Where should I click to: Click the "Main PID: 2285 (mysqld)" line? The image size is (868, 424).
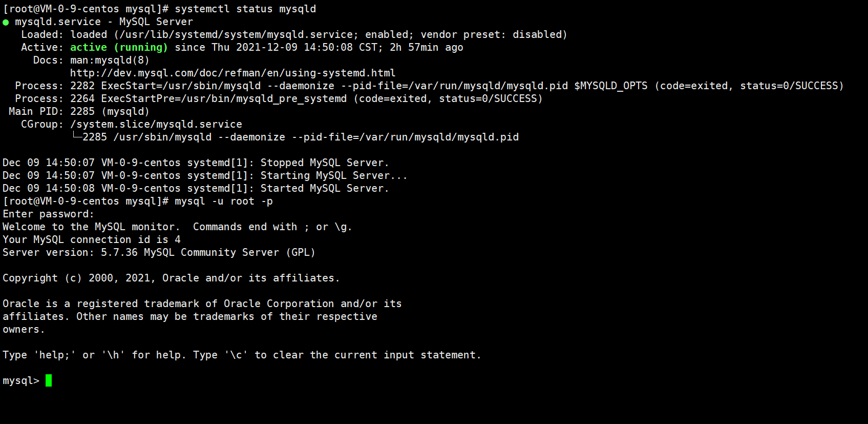pyautogui.click(x=79, y=111)
